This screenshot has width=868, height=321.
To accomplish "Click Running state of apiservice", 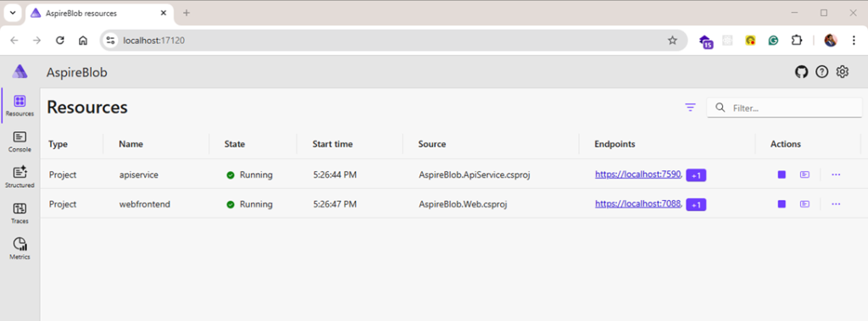I will click(x=250, y=174).
